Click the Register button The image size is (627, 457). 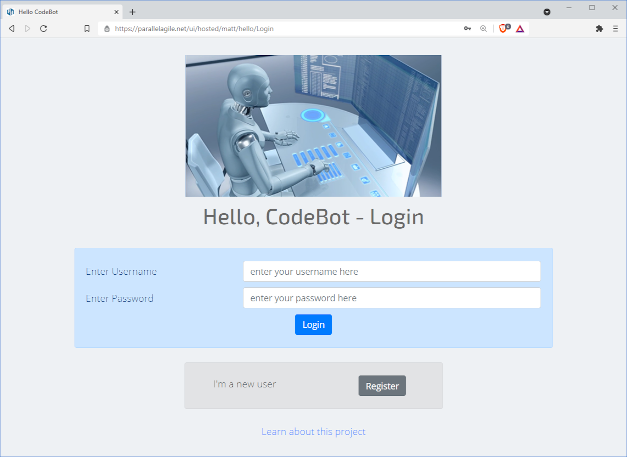pos(382,386)
